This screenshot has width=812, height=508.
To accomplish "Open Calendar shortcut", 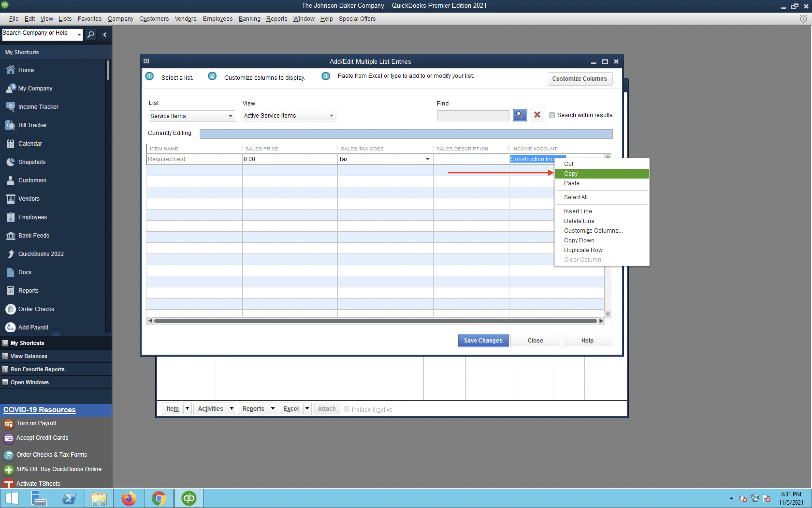I will [30, 143].
